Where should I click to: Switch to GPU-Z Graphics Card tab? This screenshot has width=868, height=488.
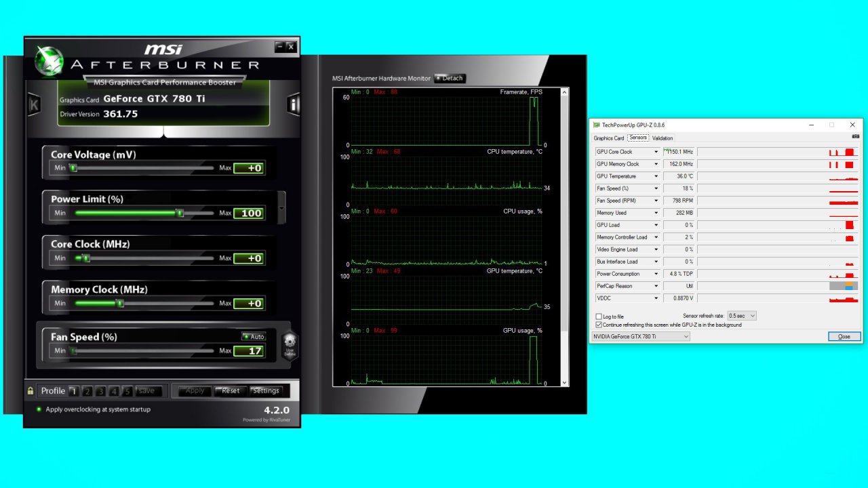609,138
